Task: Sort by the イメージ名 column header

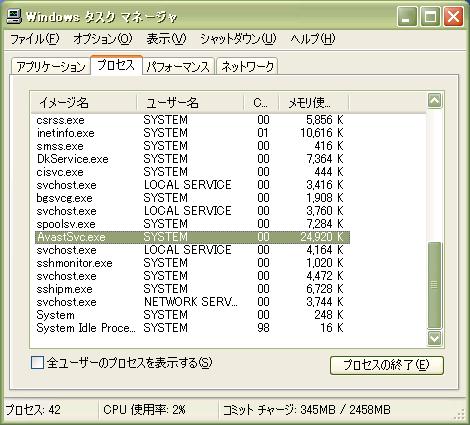Action: 84,102
